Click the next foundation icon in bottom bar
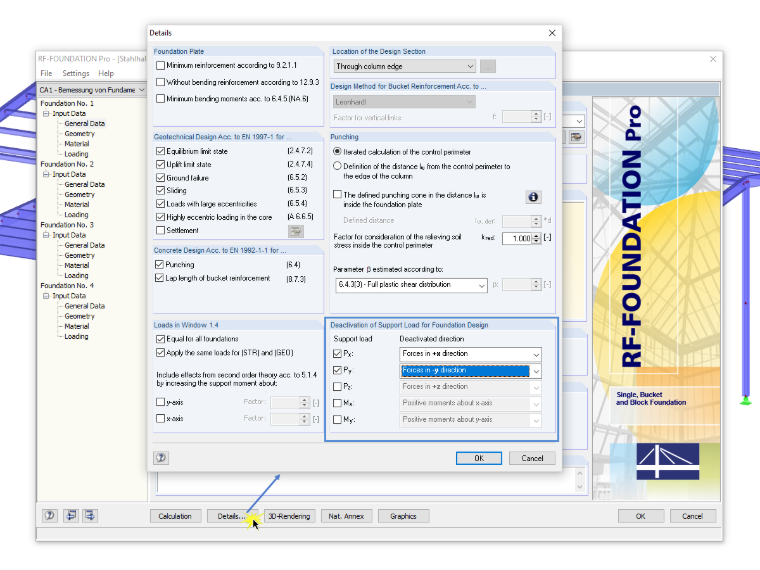 tap(90, 516)
